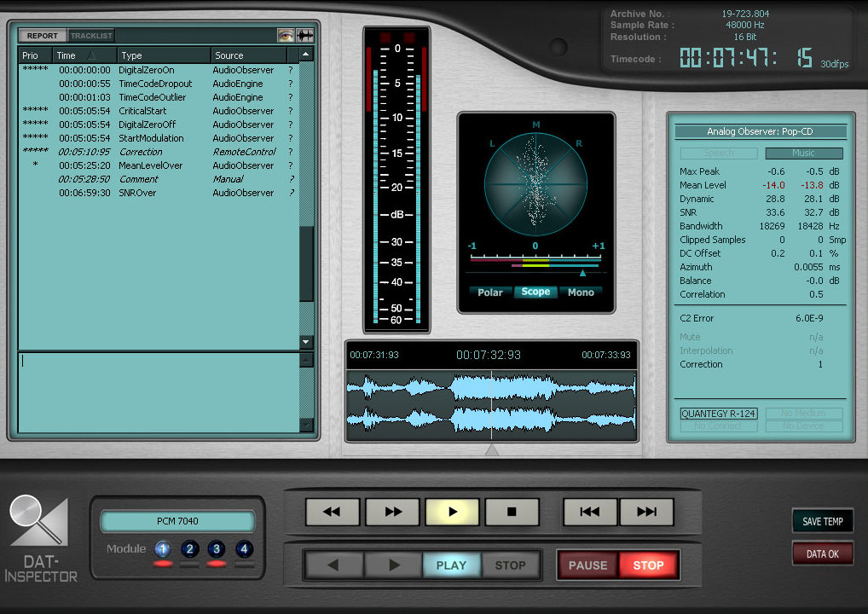The height and width of the screenshot is (614, 868).
Task: Switch scope display to Polar
Action: click(x=489, y=292)
